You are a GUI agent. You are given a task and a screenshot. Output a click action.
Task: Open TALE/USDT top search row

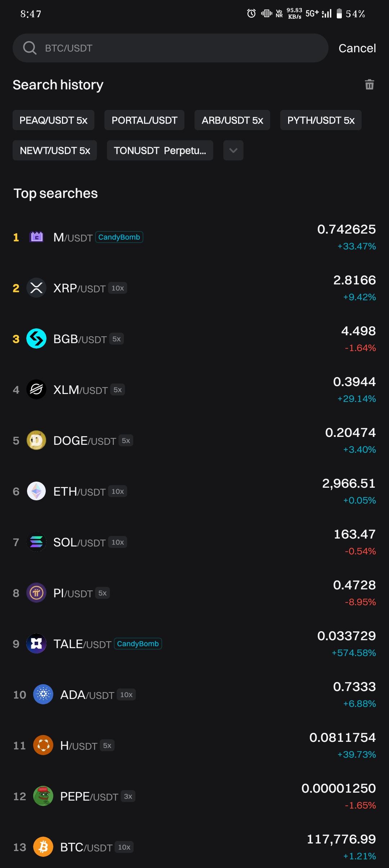(x=194, y=644)
